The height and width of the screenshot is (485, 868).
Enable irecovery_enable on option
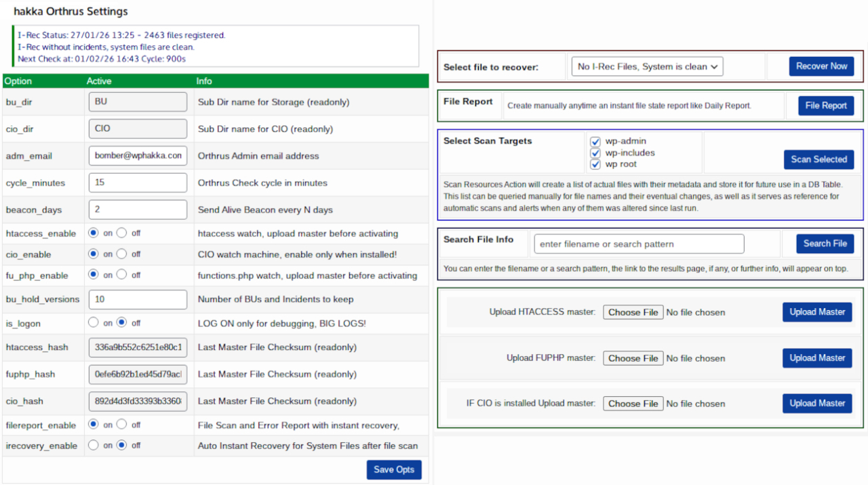click(x=94, y=446)
